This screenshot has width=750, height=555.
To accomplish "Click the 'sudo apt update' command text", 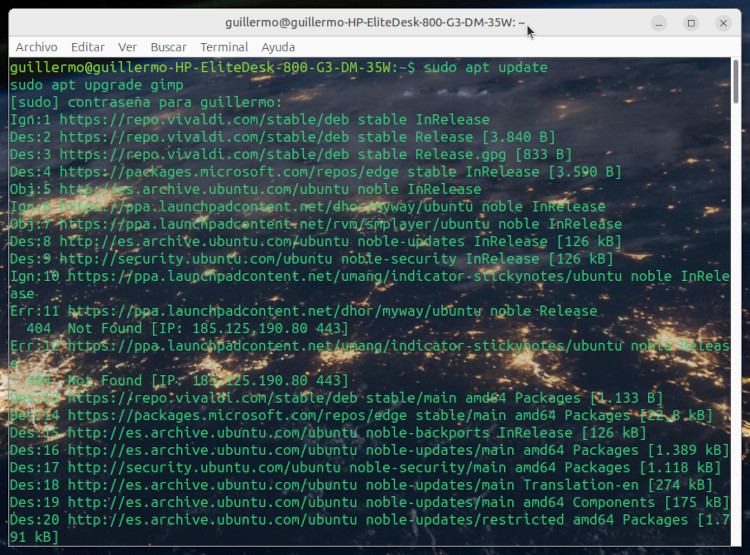I will point(485,67).
